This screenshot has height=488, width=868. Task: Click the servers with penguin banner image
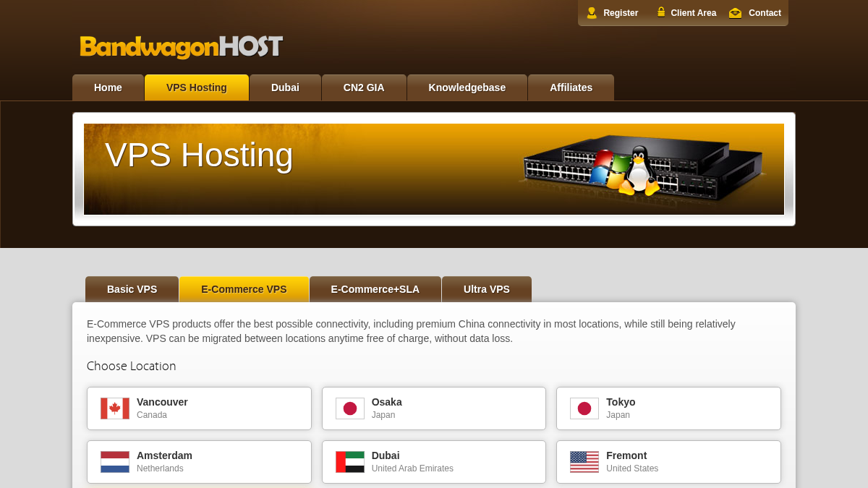point(642,168)
